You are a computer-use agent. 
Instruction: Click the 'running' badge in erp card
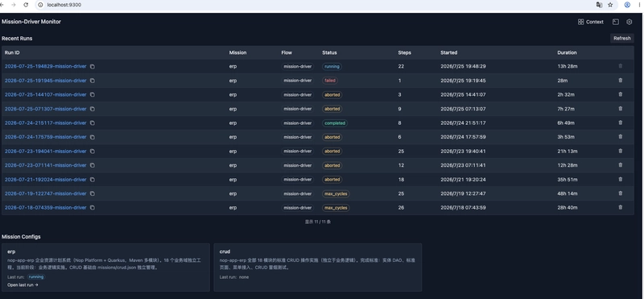pyautogui.click(x=36, y=276)
